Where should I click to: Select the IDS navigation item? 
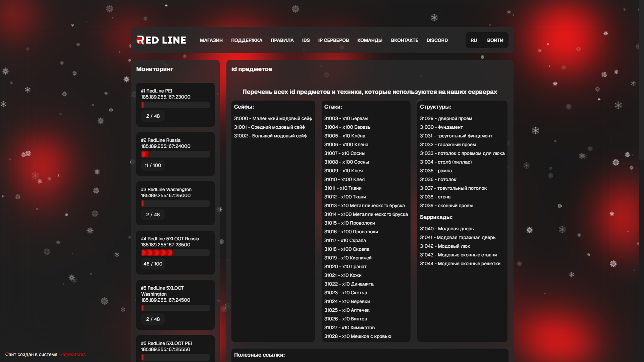tap(306, 40)
